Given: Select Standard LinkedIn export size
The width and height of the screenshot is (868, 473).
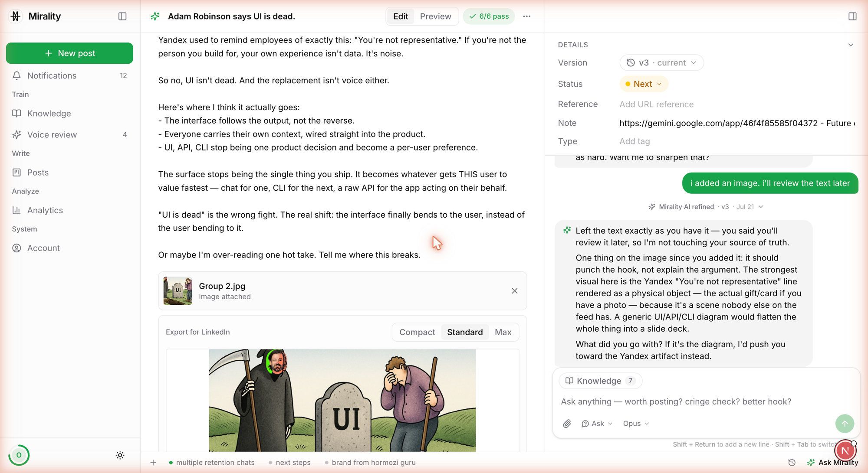Looking at the screenshot, I should coord(465,332).
